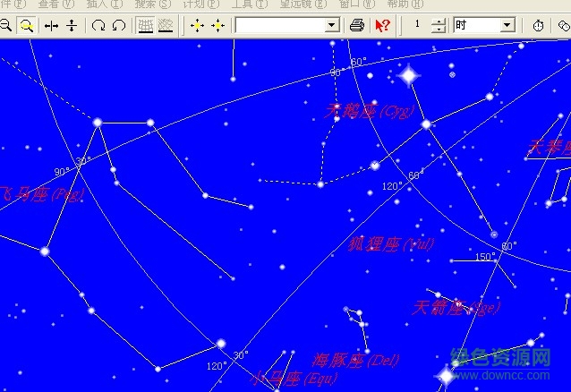Flip the chart vertically with arrows icon

coord(72,25)
